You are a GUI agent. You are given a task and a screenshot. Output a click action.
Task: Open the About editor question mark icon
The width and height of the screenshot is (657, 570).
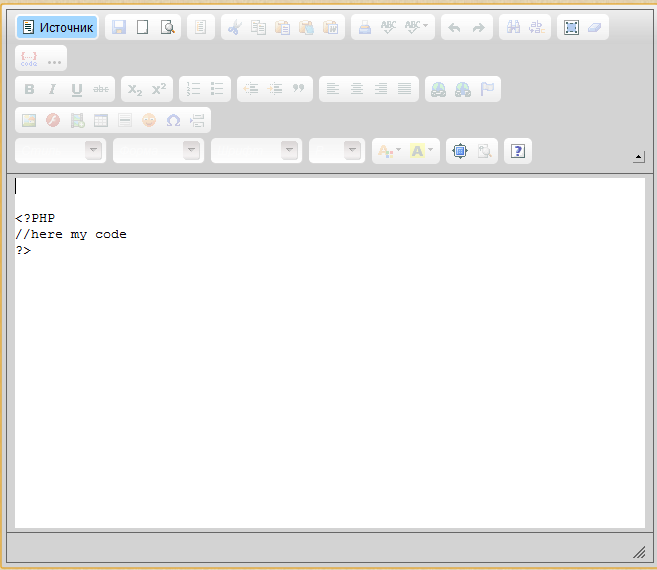[x=517, y=151]
